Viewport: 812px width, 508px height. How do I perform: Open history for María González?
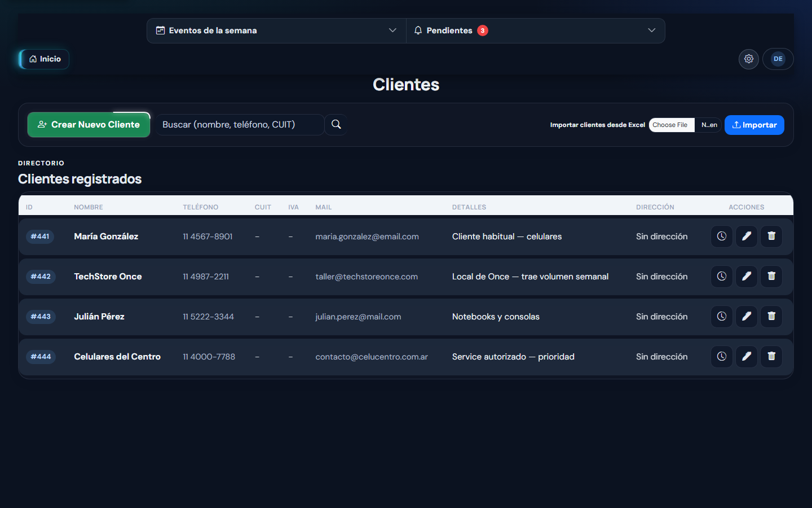click(722, 237)
